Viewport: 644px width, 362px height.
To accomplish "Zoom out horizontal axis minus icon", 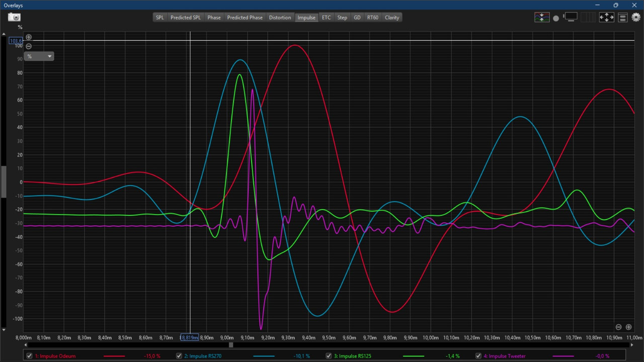I will (619, 327).
